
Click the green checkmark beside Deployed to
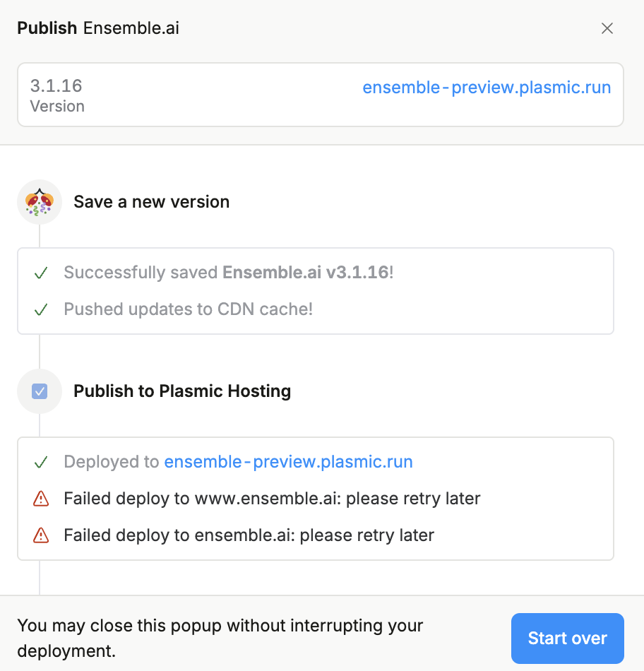[41, 462]
